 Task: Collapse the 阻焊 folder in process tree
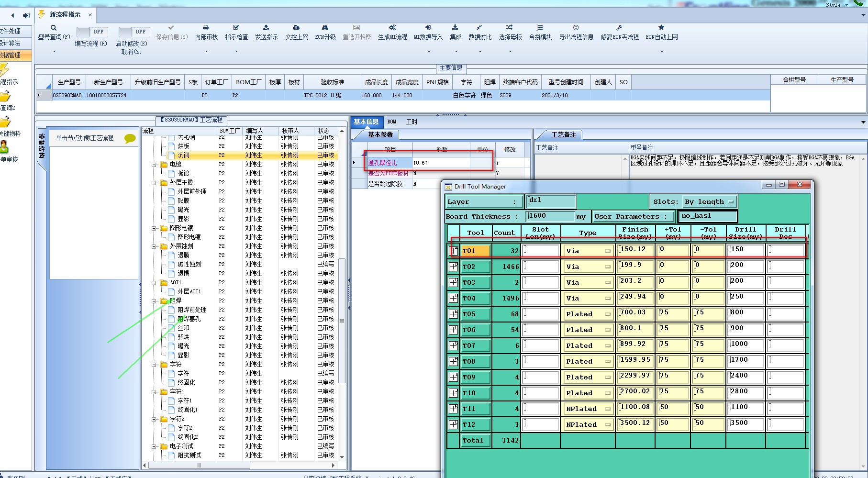(155, 301)
